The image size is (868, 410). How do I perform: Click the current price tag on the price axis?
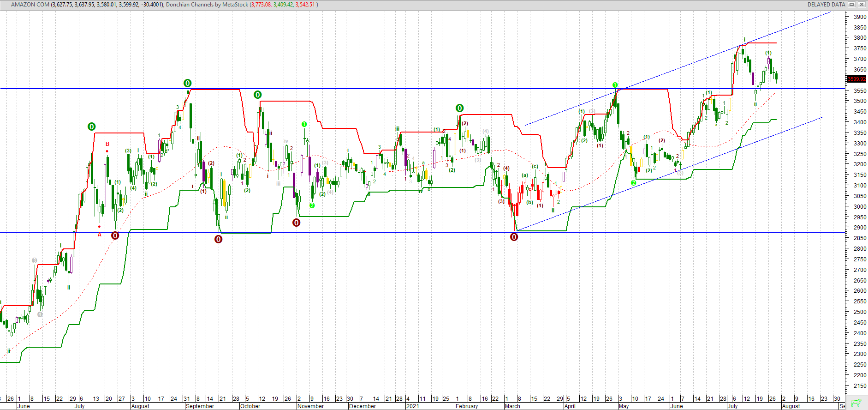pyautogui.click(x=857, y=79)
